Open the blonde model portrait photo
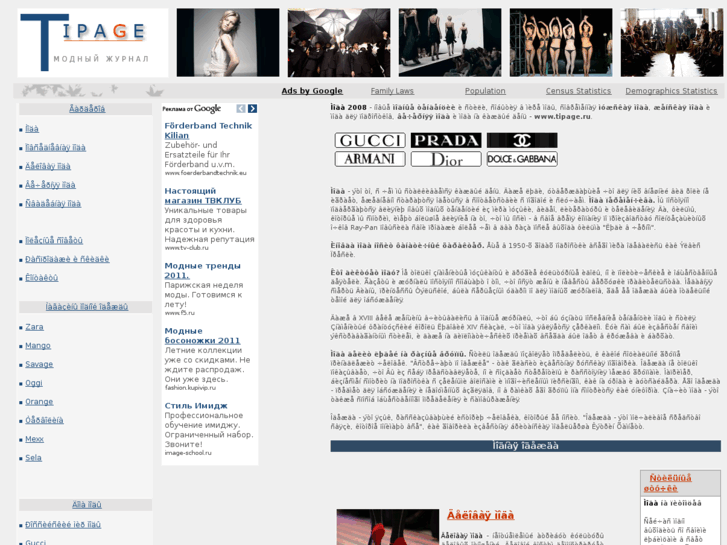Viewport: 727px width, 545px height. pyautogui.click(x=228, y=42)
